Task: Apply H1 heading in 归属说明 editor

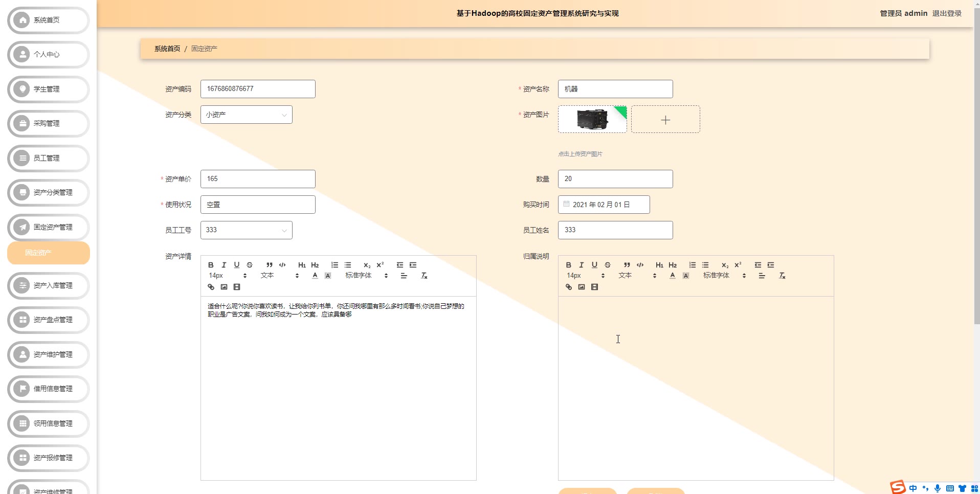Action: click(659, 265)
